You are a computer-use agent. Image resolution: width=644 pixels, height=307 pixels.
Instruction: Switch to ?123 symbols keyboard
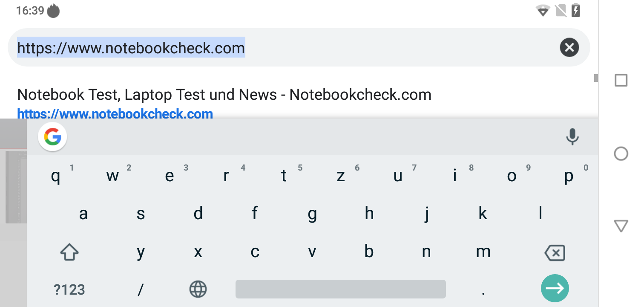[69, 290]
